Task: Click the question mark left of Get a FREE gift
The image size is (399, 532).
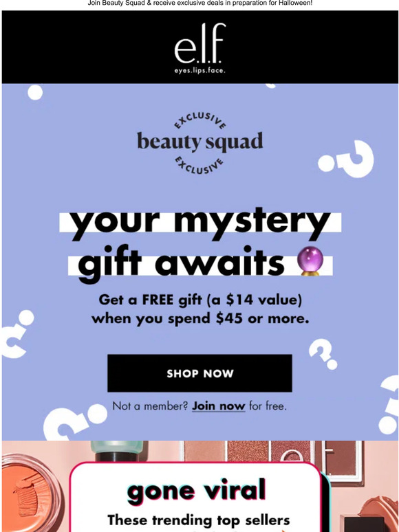Action: [x=18, y=333]
